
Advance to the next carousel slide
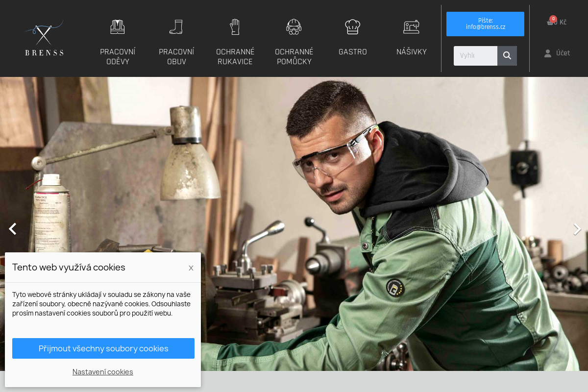click(x=577, y=229)
